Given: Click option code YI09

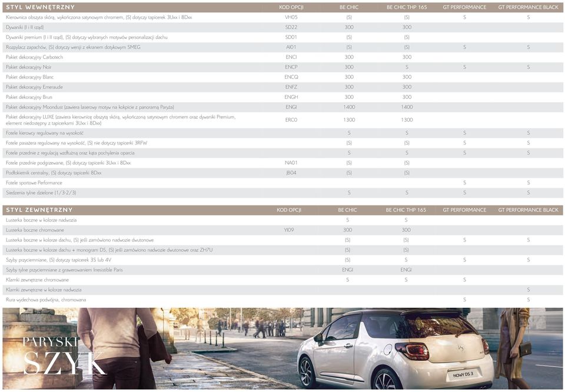Looking at the screenshot, I should click(x=288, y=230).
